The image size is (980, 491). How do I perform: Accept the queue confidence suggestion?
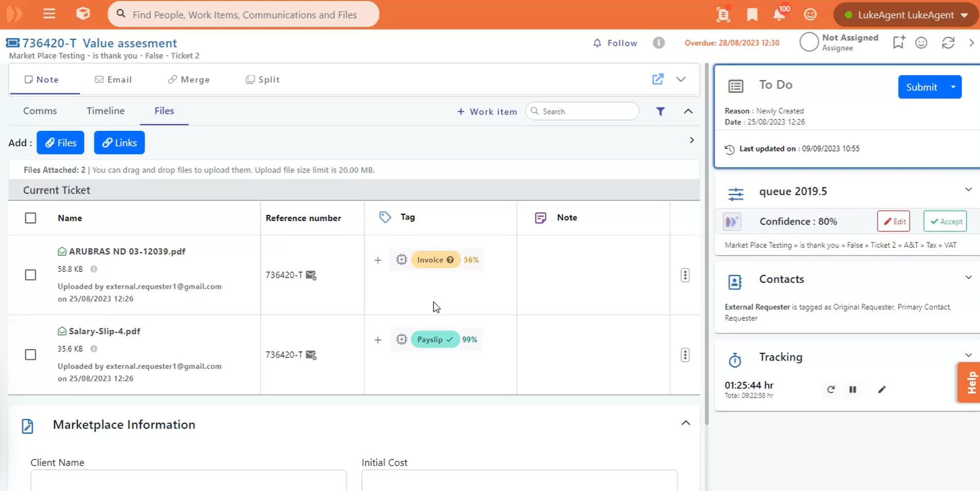point(945,222)
